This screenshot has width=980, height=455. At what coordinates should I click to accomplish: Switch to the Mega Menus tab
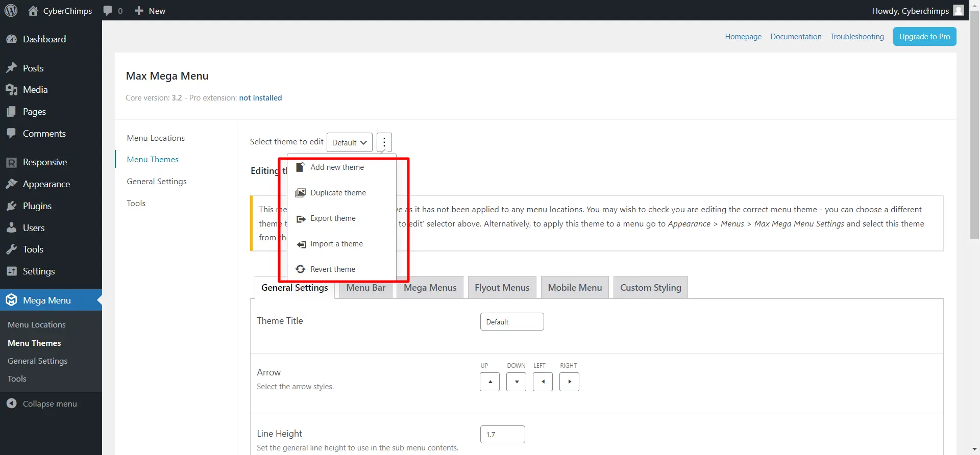(x=430, y=288)
